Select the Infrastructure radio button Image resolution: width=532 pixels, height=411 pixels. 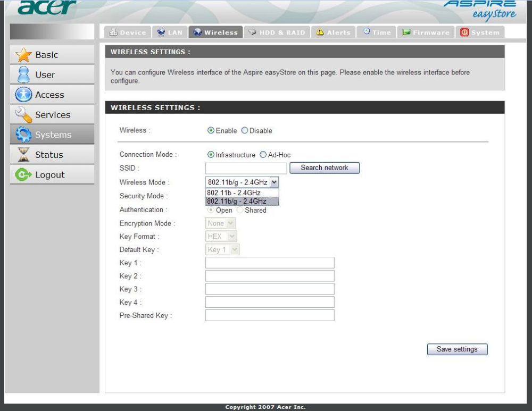point(211,155)
